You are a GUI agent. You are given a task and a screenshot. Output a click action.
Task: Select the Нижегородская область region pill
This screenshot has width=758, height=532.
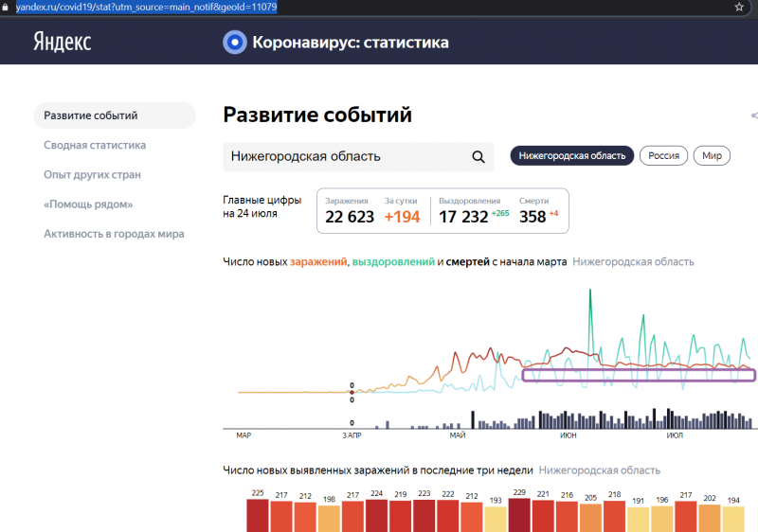point(572,155)
